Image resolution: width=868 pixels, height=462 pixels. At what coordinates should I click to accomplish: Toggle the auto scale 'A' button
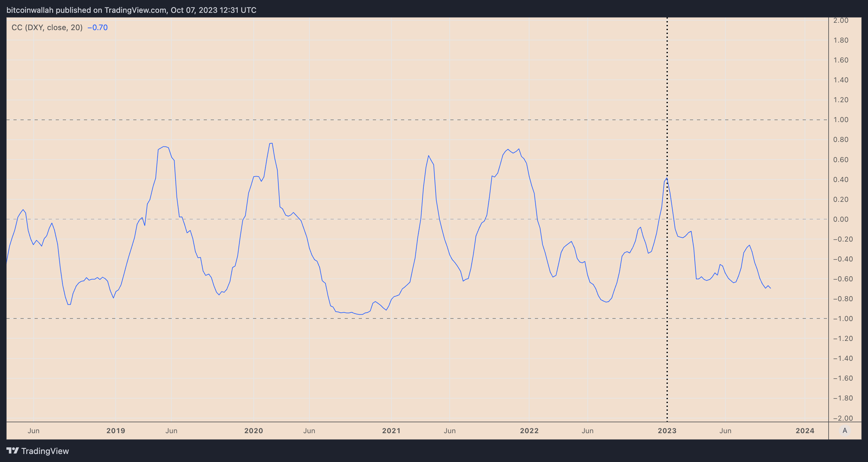844,430
